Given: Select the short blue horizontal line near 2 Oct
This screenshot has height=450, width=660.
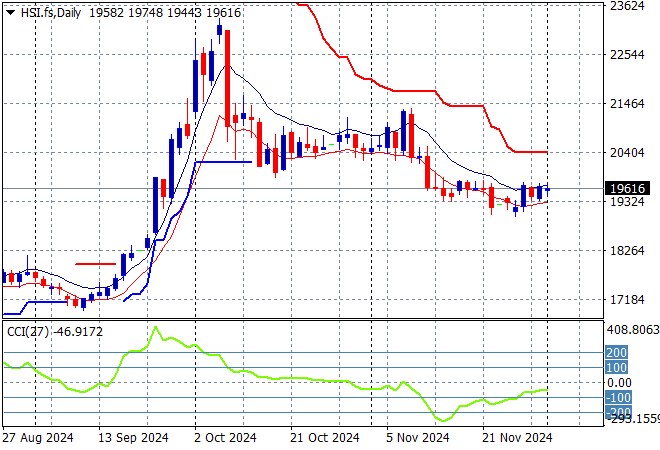Looking at the screenshot, I should click(223, 161).
